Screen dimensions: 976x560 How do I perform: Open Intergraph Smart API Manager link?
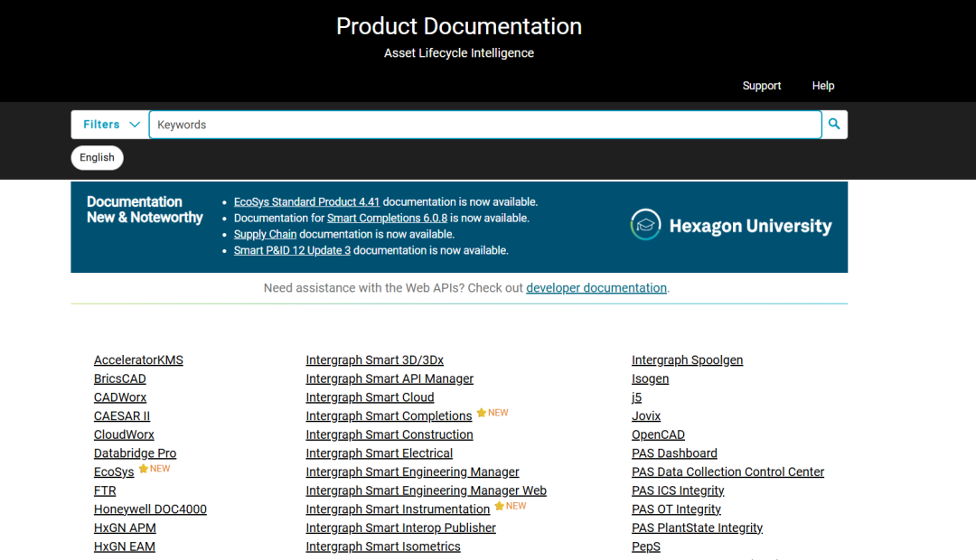389,378
